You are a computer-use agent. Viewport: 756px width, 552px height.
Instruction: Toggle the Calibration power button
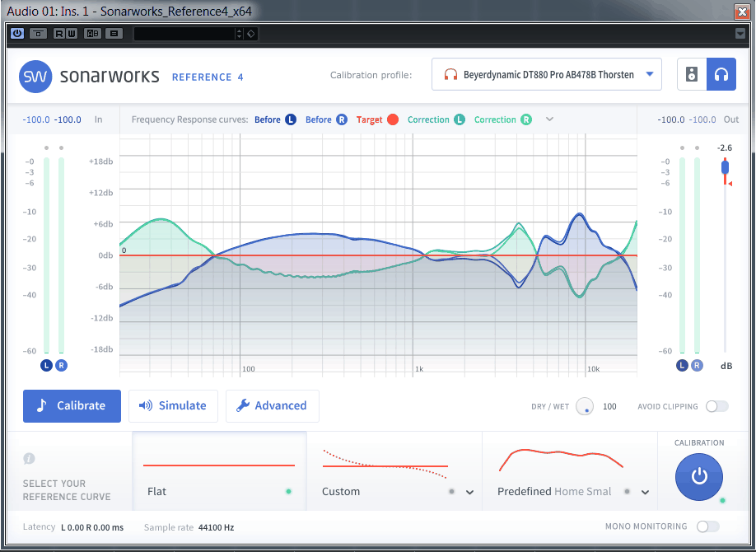[698, 476]
